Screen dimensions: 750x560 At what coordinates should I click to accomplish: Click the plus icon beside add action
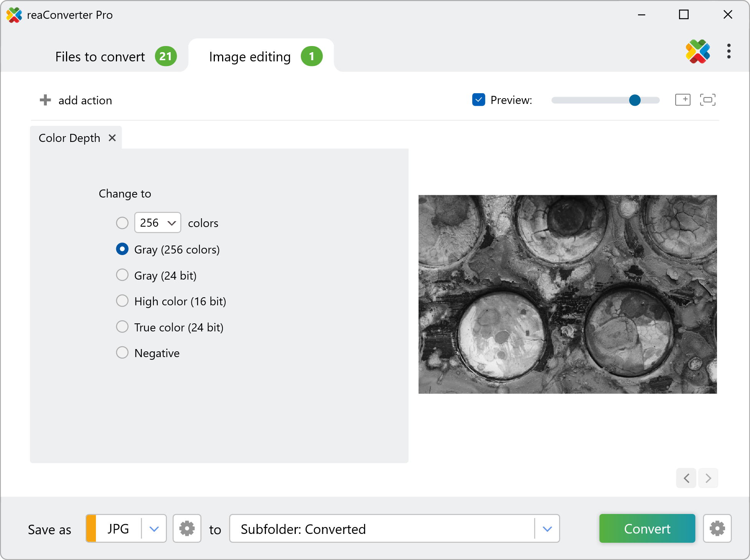(45, 100)
